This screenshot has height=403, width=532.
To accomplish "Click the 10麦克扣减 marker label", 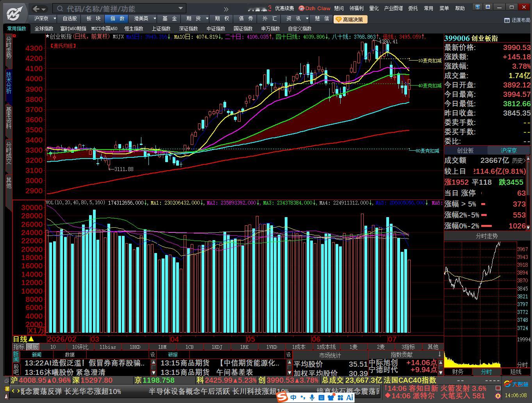I will pos(430,61).
